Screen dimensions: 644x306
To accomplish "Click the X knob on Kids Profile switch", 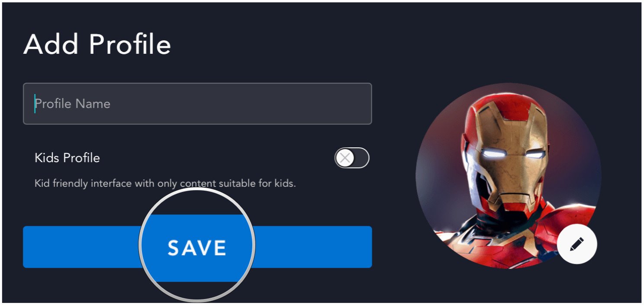I will click(345, 158).
